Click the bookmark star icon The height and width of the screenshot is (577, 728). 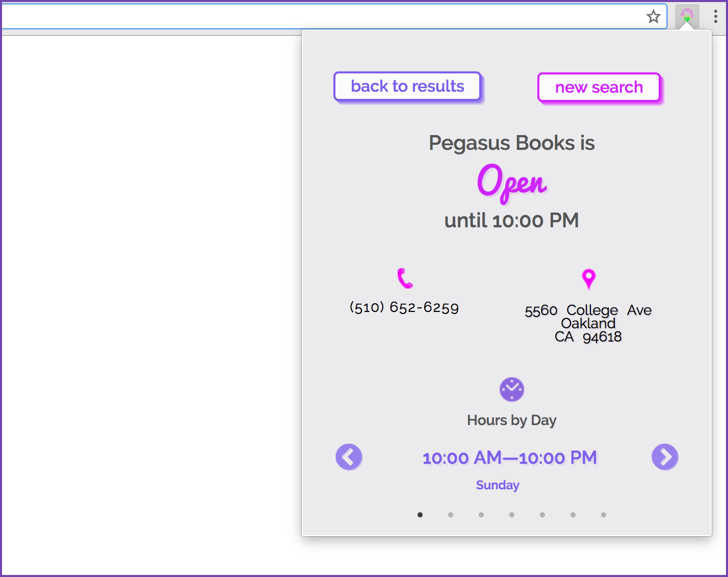click(653, 17)
